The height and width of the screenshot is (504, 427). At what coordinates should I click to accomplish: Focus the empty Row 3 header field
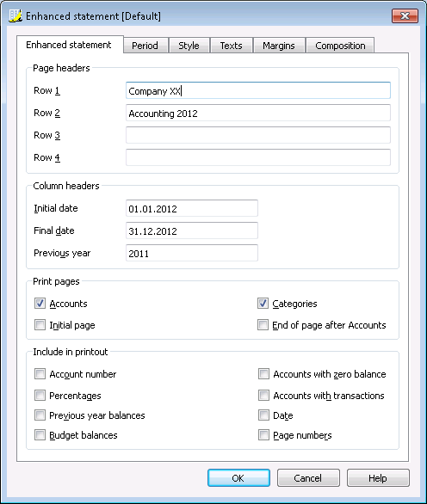[258, 135]
